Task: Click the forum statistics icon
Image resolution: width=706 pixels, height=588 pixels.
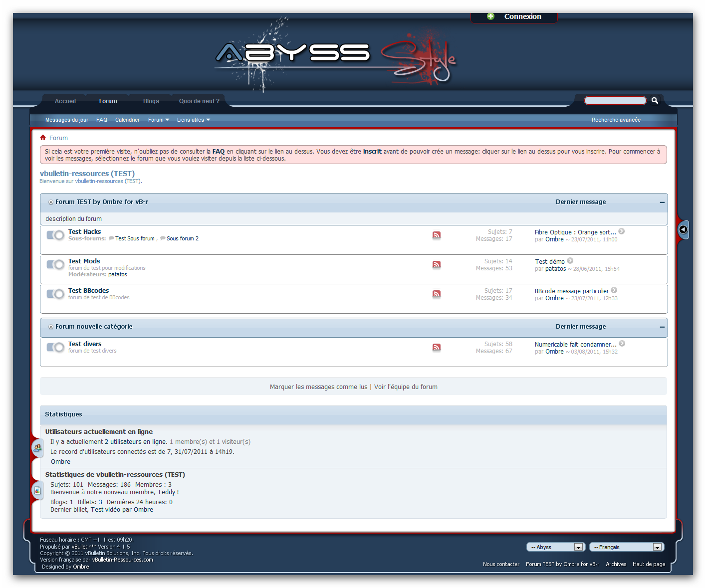Action: [37, 490]
